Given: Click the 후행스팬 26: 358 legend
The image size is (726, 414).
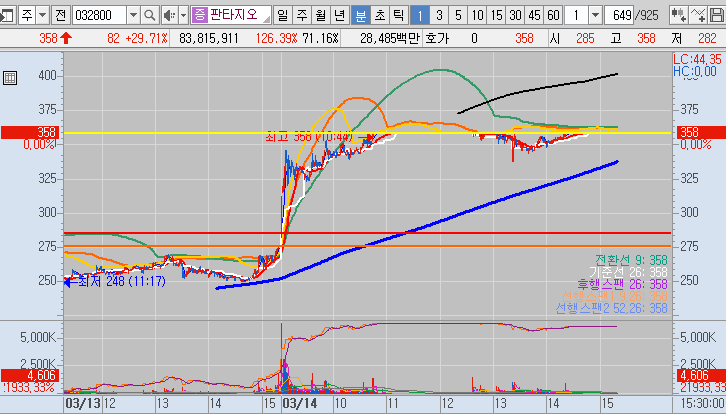Looking at the screenshot, I should [x=622, y=284].
